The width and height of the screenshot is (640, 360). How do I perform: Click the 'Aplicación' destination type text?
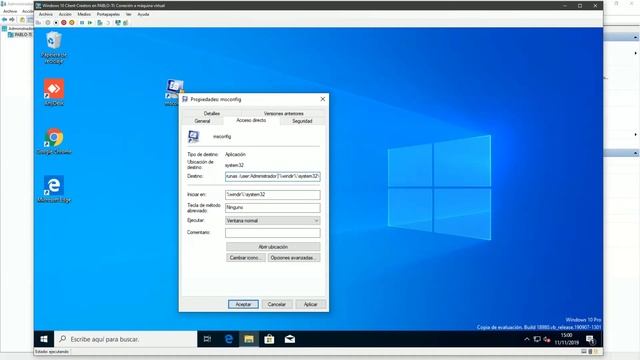pos(236,155)
